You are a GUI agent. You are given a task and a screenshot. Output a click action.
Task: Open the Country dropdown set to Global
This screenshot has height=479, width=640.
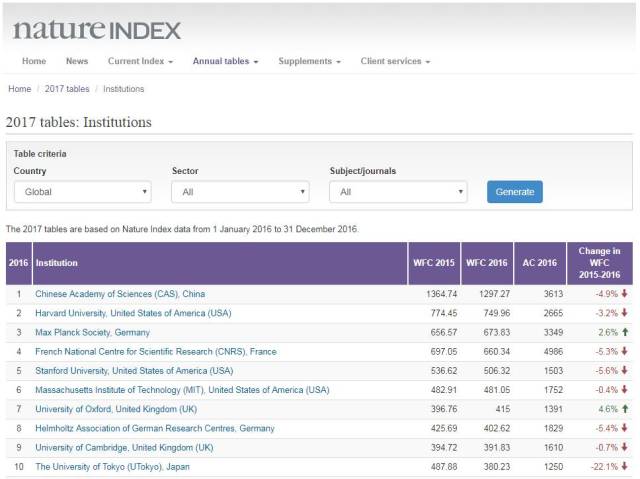point(82,191)
